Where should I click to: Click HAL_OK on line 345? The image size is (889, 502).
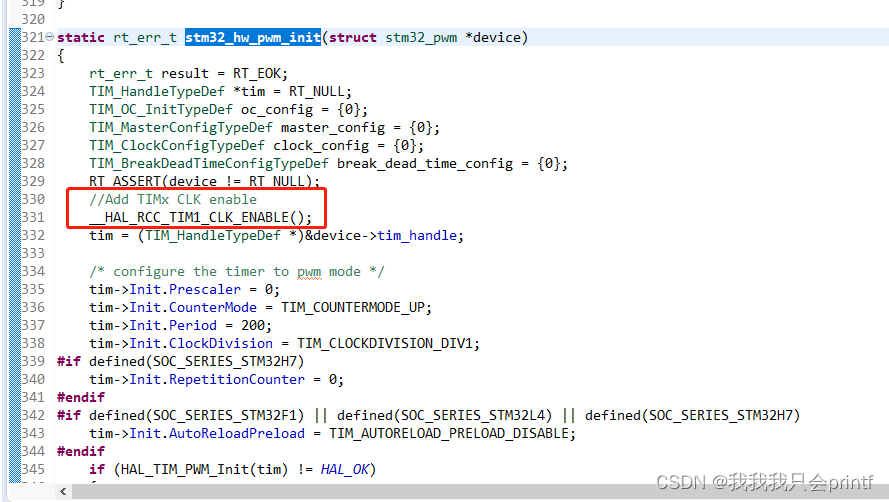[345, 470]
